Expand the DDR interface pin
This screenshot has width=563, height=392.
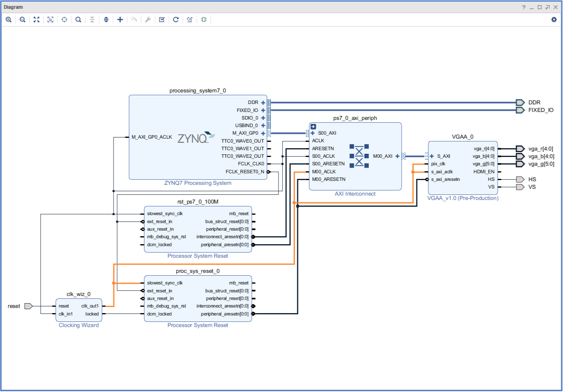tap(263, 102)
